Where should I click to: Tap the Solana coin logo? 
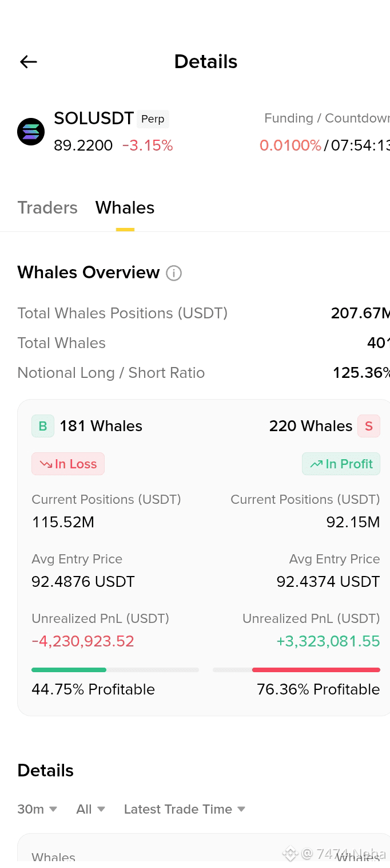click(x=31, y=132)
